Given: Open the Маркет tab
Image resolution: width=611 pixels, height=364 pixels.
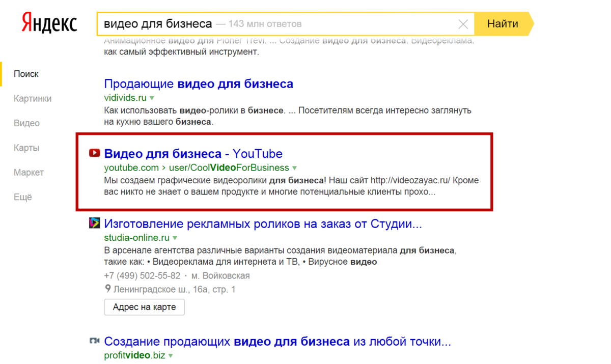Looking at the screenshot, I should (29, 173).
